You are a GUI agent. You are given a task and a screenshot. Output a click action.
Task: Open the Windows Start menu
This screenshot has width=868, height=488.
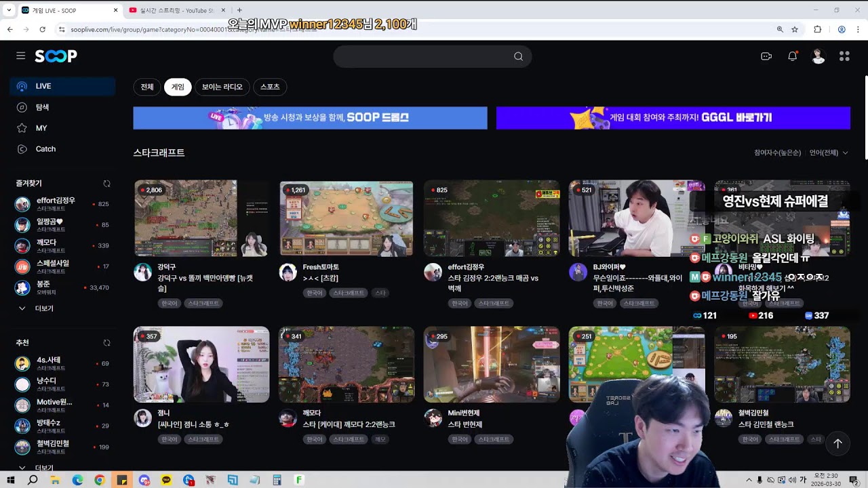pos(10,480)
